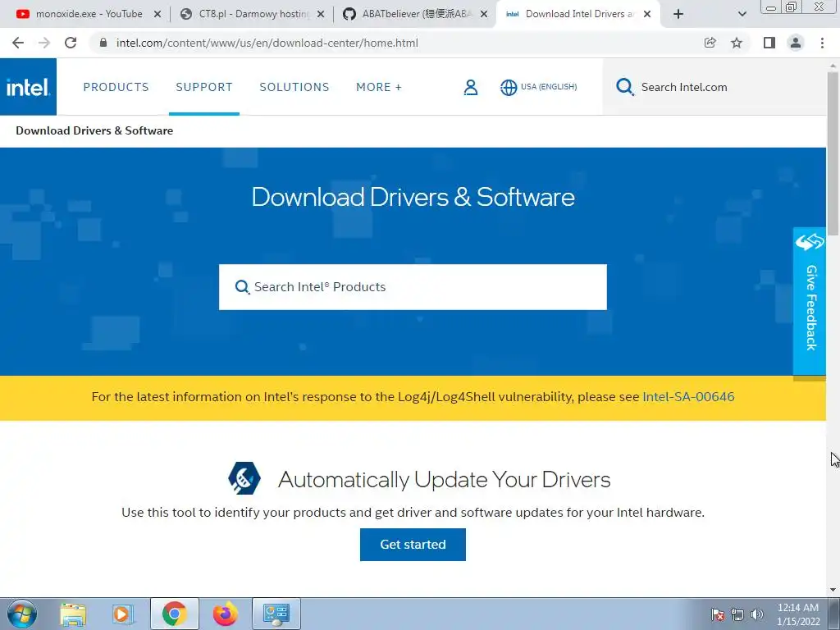Open the PRODUCTS menu
840x630 pixels.
[116, 87]
